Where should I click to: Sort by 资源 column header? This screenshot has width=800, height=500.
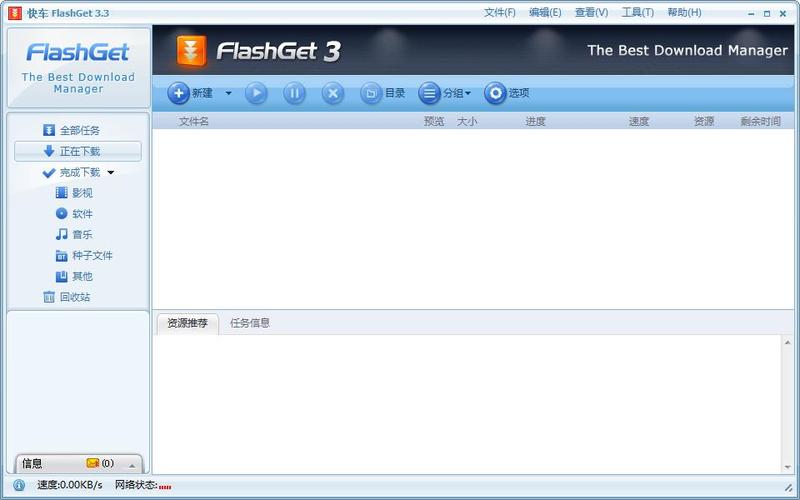pyautogui.click(x=704, y=121)
